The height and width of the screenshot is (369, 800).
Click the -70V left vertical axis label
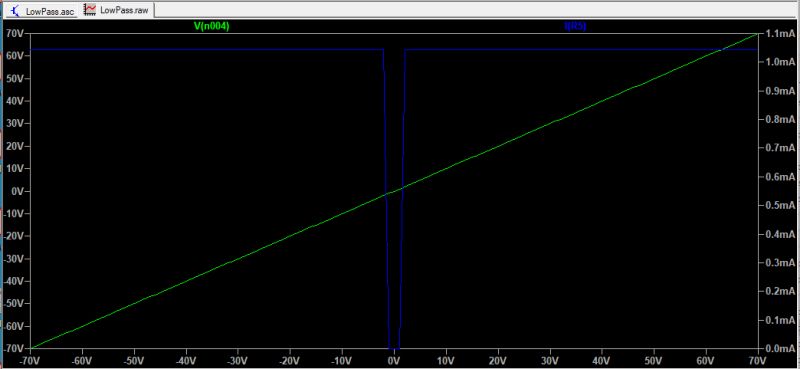[x=14, y=349]
